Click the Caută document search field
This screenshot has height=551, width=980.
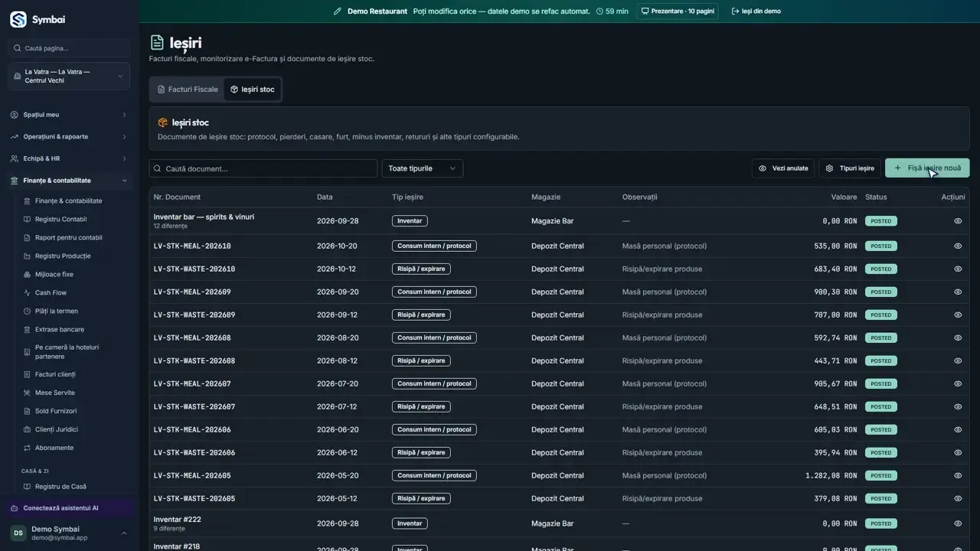pos(263,168)
